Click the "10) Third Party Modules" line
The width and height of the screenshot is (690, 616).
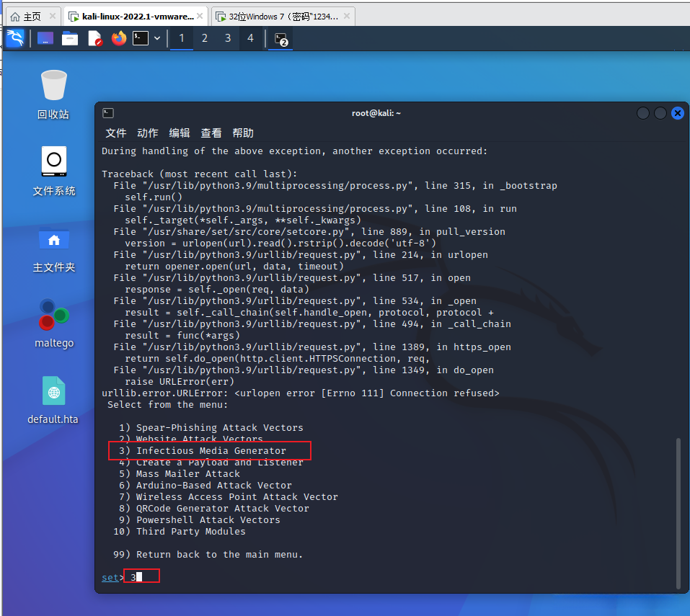point(180,531)
